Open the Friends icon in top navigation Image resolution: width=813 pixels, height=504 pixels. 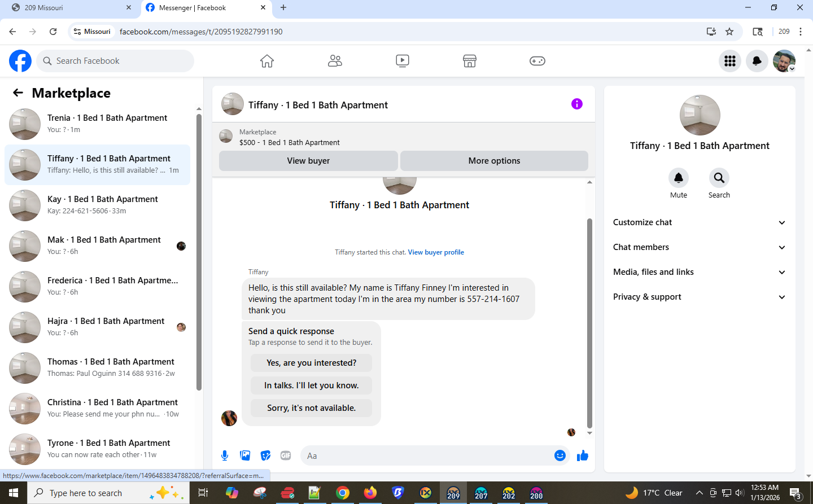click(335, 61)
